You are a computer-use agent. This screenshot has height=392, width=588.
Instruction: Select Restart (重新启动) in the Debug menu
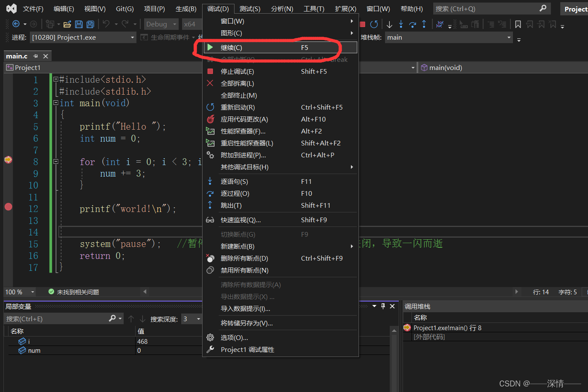coord(280,107)
